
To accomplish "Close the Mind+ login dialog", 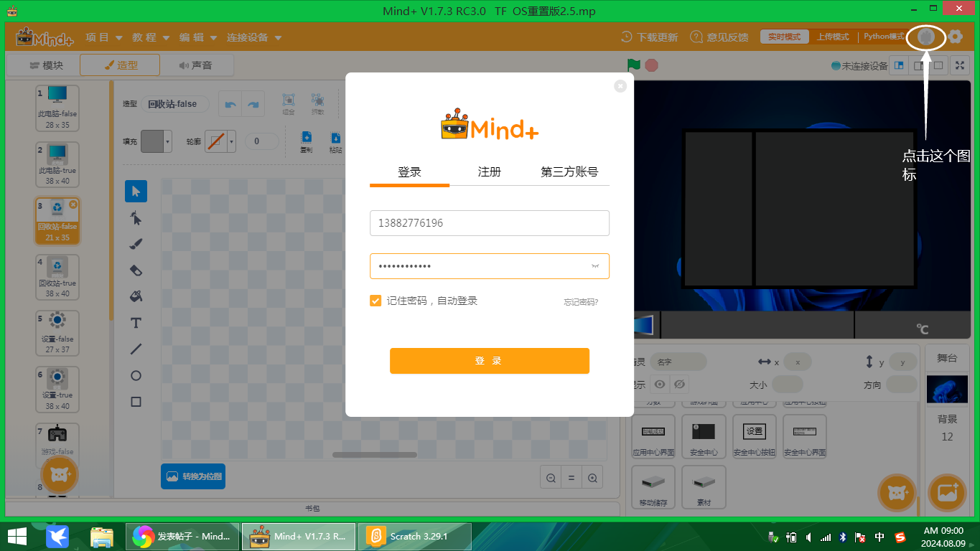I will 620,86.
